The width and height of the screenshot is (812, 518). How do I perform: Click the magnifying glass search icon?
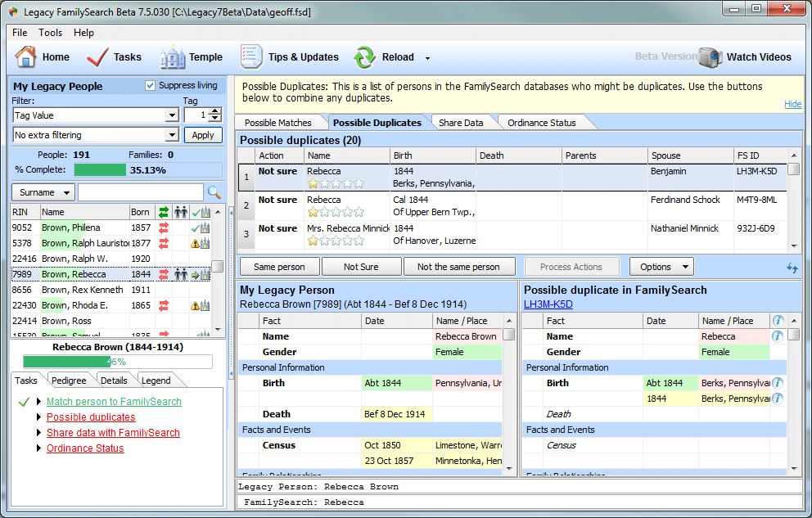[x=214, y=192]
